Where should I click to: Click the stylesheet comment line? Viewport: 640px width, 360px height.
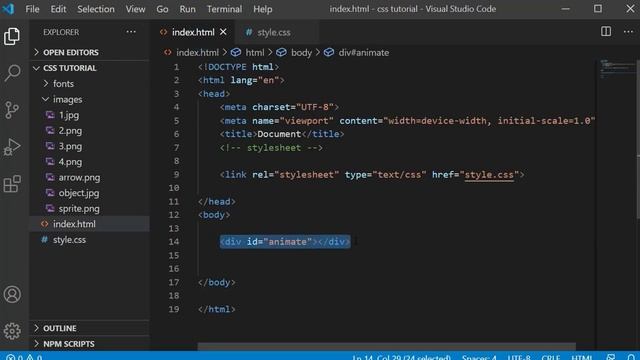point(271,148)
